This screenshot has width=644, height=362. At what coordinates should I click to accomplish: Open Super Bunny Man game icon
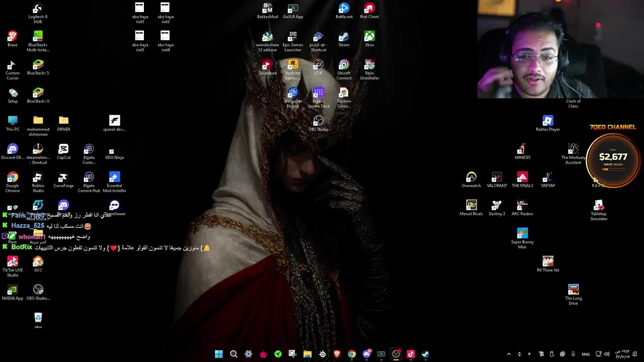coord(522,238)
